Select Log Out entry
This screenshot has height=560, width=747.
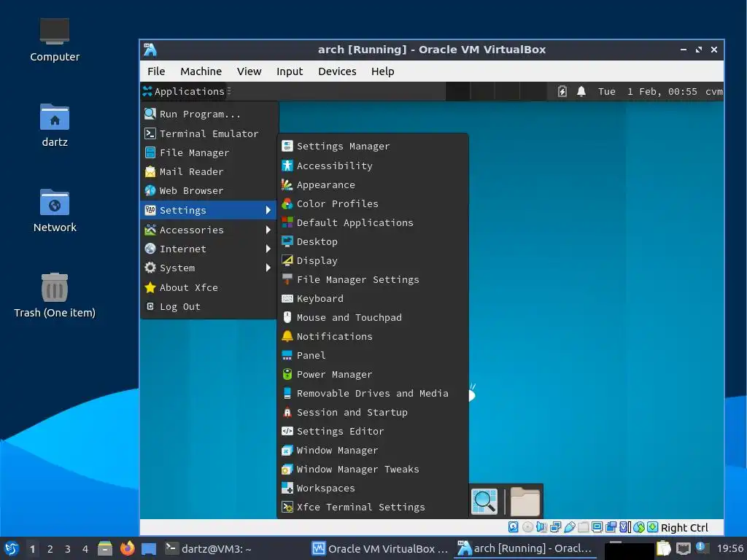(x=209, y=307)
